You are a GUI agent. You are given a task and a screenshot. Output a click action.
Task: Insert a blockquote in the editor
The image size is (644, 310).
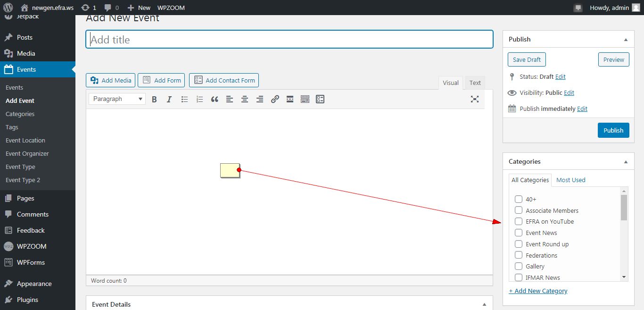[215, 99]
